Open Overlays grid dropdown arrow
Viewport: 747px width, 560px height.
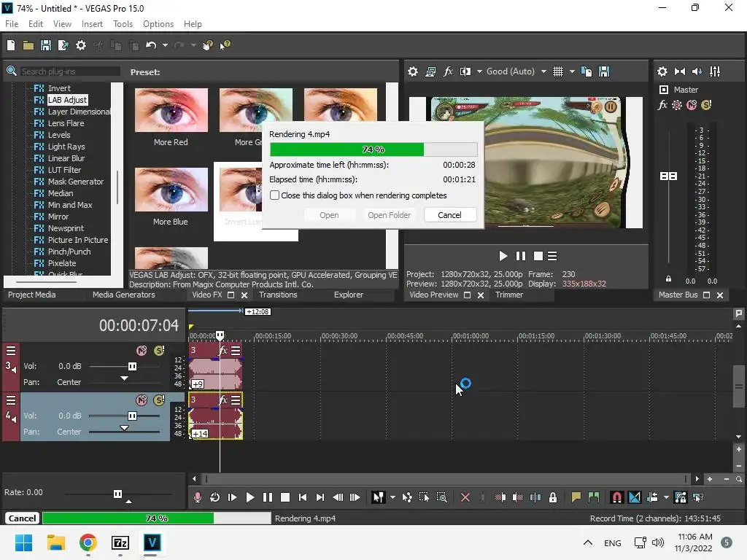tap(572, 72)
